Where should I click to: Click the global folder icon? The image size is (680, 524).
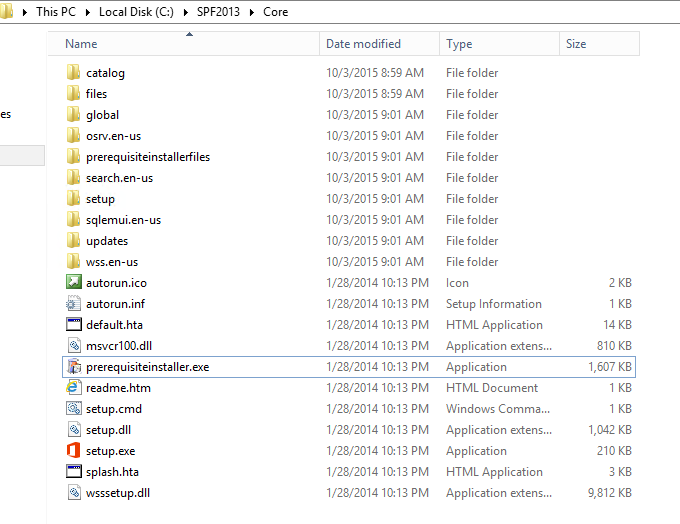coord(73,115)
